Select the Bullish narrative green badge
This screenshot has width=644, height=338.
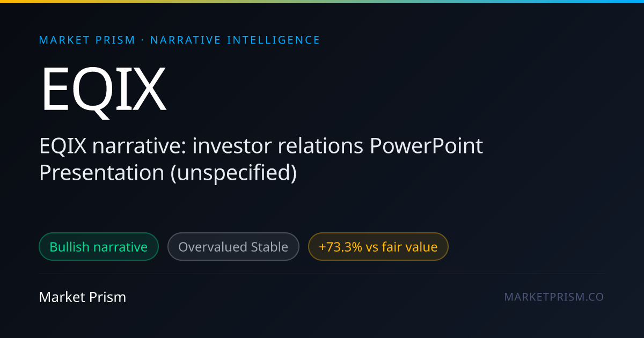tap(99, 247)
